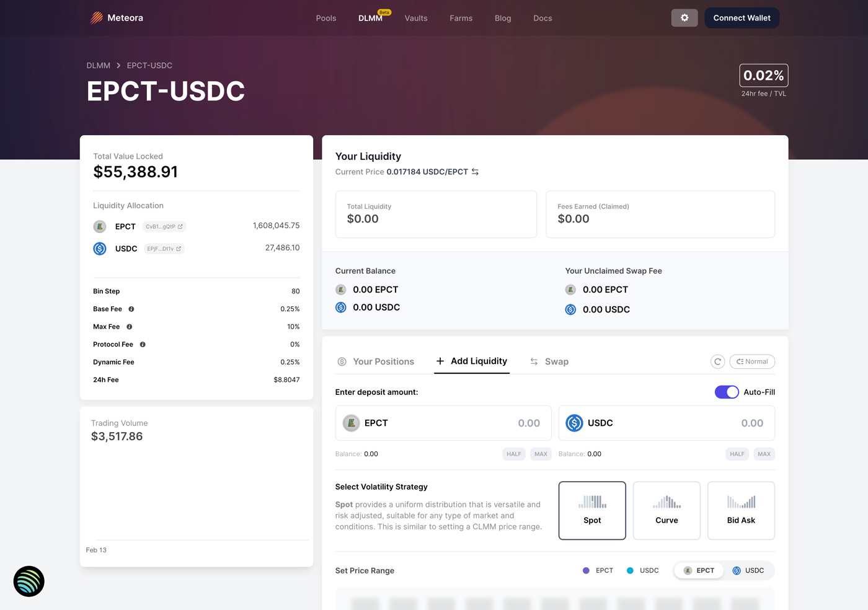Go back via DLMM breadcrumb
Viewport: 868px width, 610px height.
click(99, 65)
